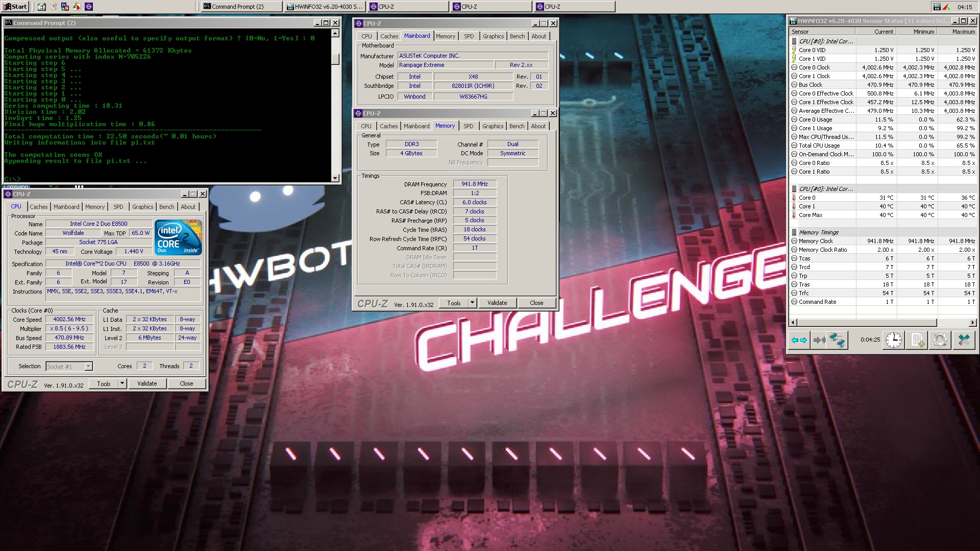The height and width of the screenshot is (551, 980).
Task: Open HWiNFO remote network connection icon
Action: click(x=837, y=340)
